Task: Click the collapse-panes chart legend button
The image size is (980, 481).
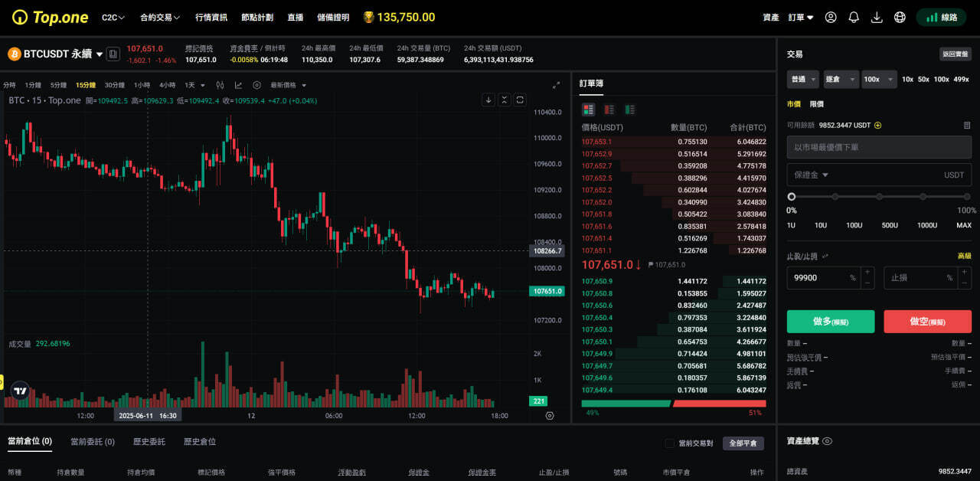Action: pos(505,100)
